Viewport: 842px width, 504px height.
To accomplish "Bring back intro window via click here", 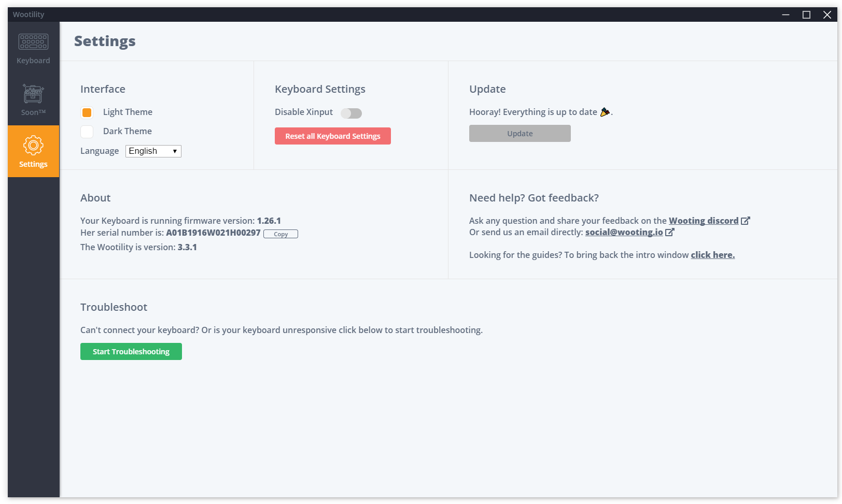I will pos(713,255).
